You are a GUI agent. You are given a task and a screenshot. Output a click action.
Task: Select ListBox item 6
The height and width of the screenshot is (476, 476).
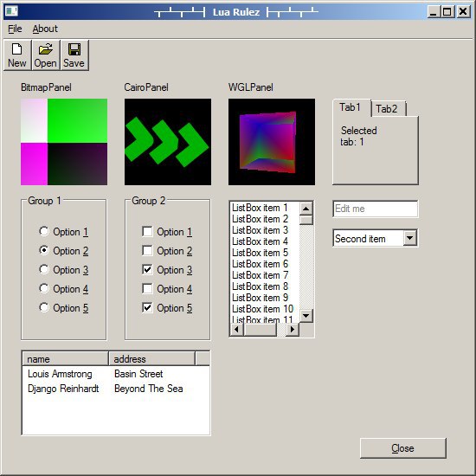point(265,264)
